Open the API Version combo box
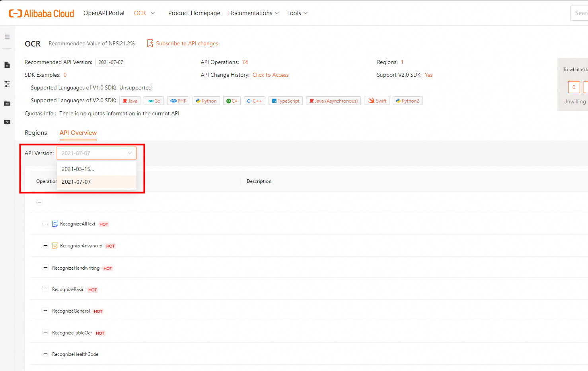The image size is (588, 371). point(97,153)
